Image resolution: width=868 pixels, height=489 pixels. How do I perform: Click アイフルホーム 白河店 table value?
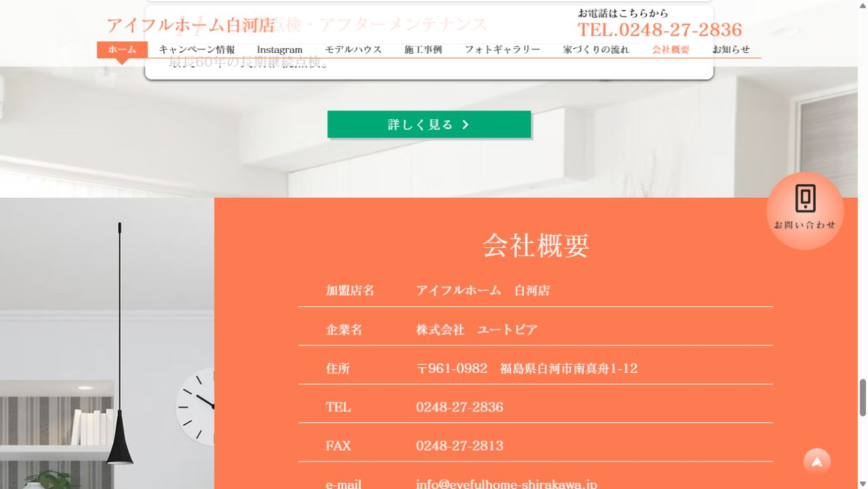click(483, 291)
